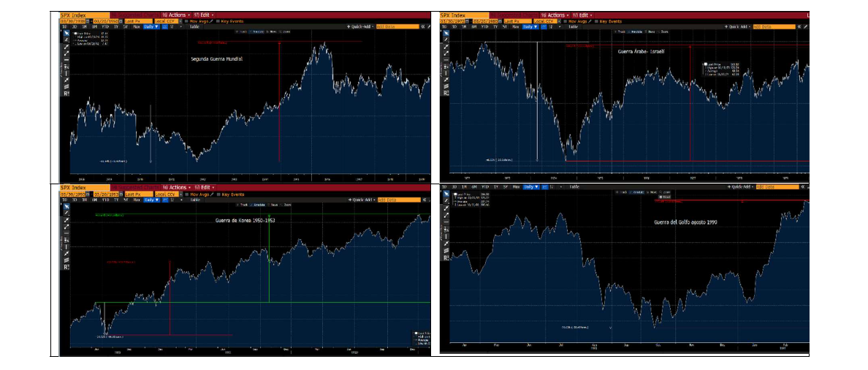Viewport: 868px width, 370px height.
Task: Toggle Key Events checkbox in top-right chart
Action: (x=595, y=21)
